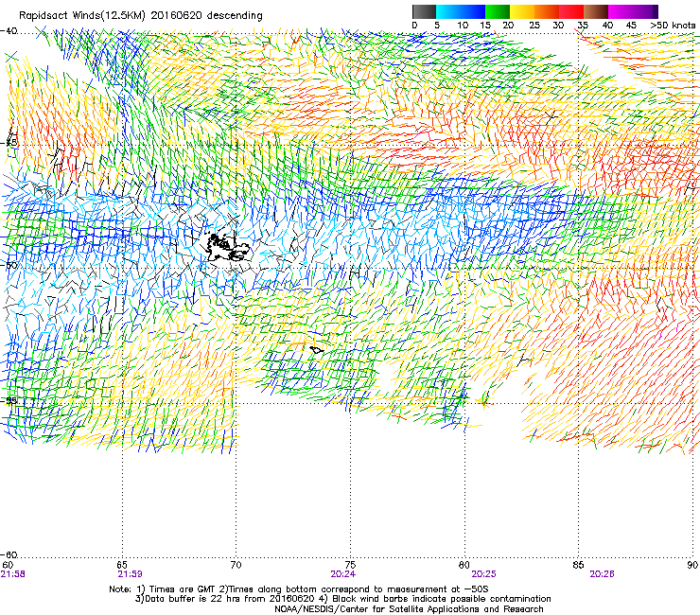Viewport: 700px width, 615px height.
Task: Click the '-55' latitude axis label
Action: click(9, 400)
